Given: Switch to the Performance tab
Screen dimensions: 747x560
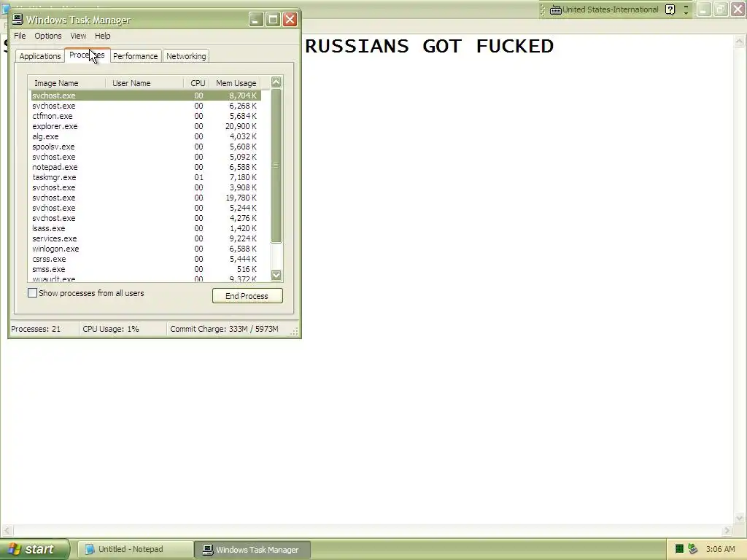Looking at the screenshot, I should pos(135,56).
